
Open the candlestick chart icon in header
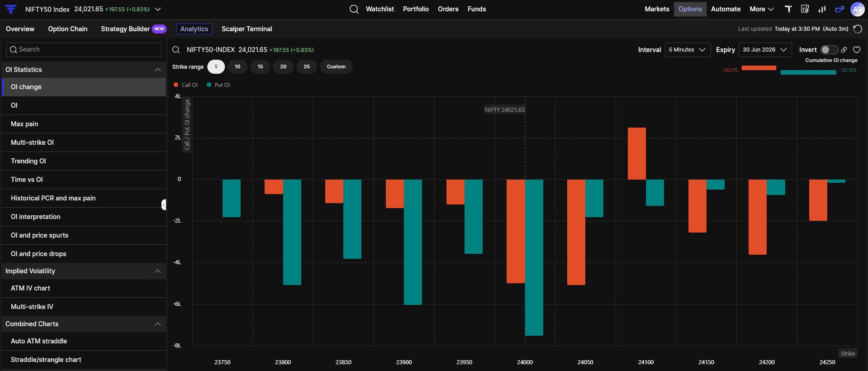click(x=822, y=9)
